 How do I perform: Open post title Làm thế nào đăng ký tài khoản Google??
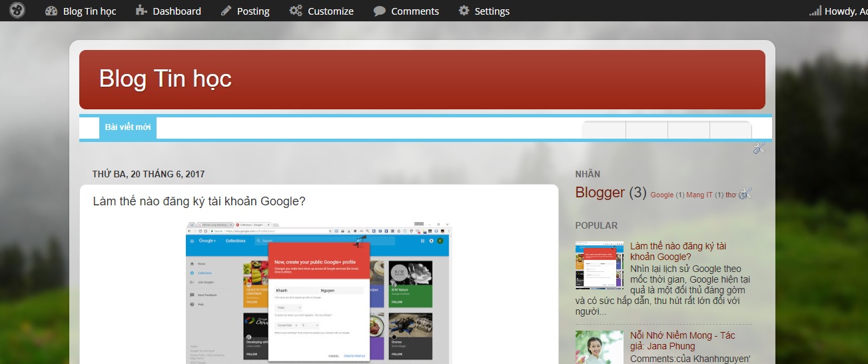tap(199, 201)
